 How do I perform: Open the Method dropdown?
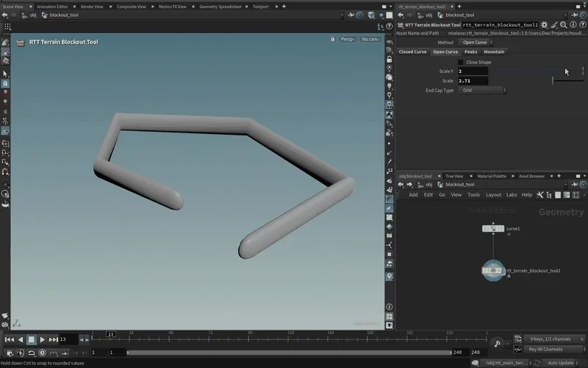476,43
